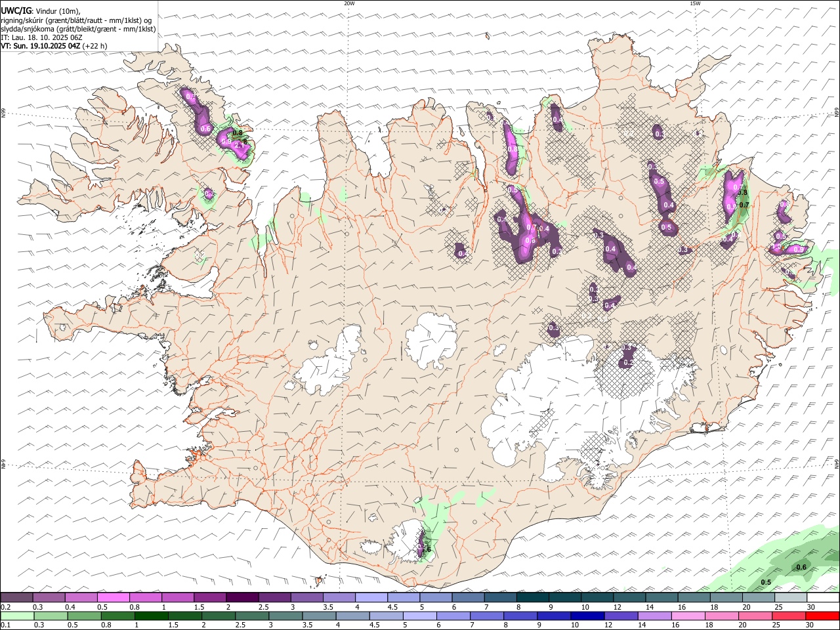Click the upper scale 0.2 dark mauve swatch

pos(16,597)
